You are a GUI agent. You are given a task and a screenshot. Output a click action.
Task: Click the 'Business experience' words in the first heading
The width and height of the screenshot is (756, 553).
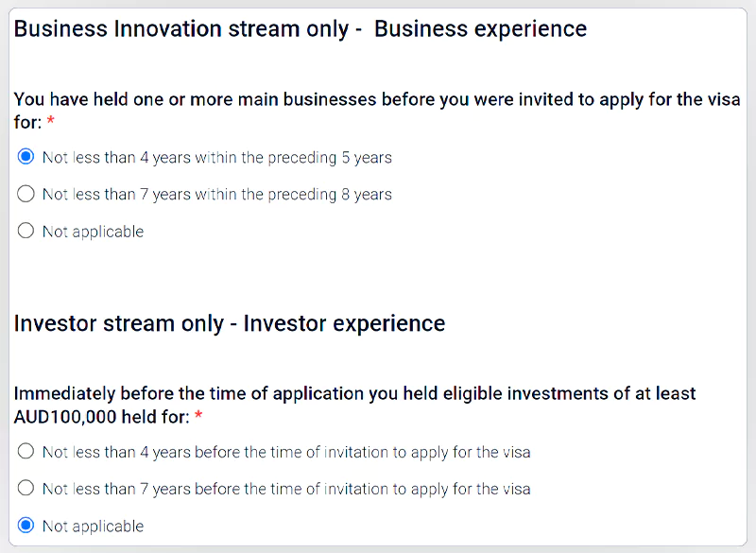(x=480, y=29)
